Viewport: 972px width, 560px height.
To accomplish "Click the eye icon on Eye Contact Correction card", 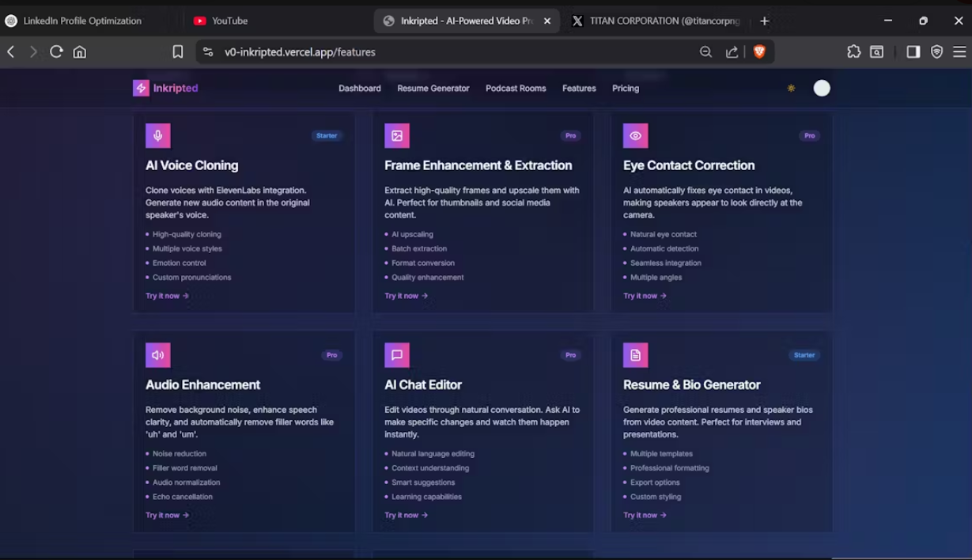I will [x=636, y=136].
